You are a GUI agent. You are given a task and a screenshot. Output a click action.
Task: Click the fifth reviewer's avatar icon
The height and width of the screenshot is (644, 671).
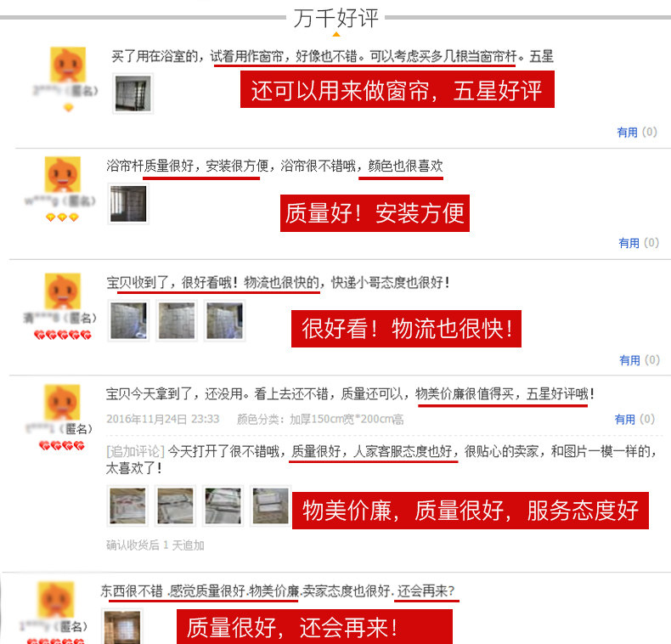pos(56,600)
